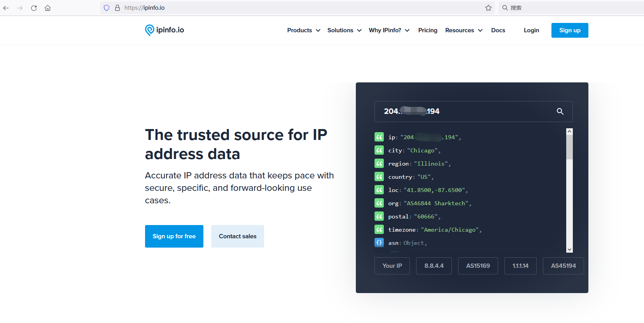This screenshot has width=644, height=323.
Task: Click the Contact sales button
Action: click(x=238, y=236)
